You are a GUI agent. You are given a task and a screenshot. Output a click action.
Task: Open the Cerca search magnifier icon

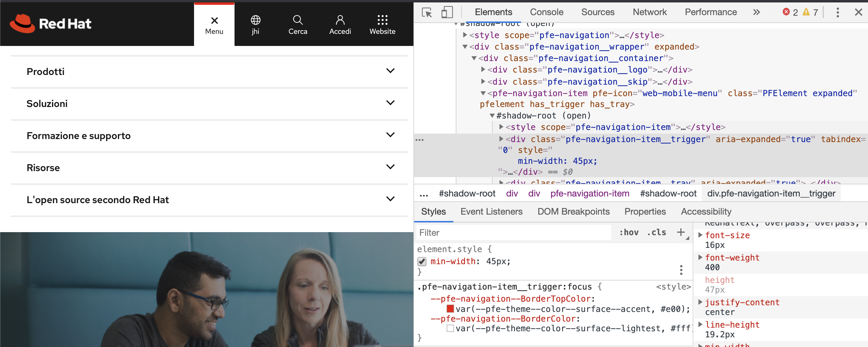(297, 20)
